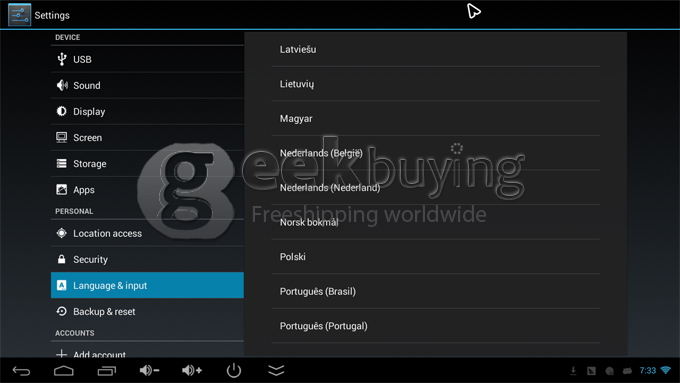Select Latviešu language
The image size is (680, 383).
click(x=435, y=49)
